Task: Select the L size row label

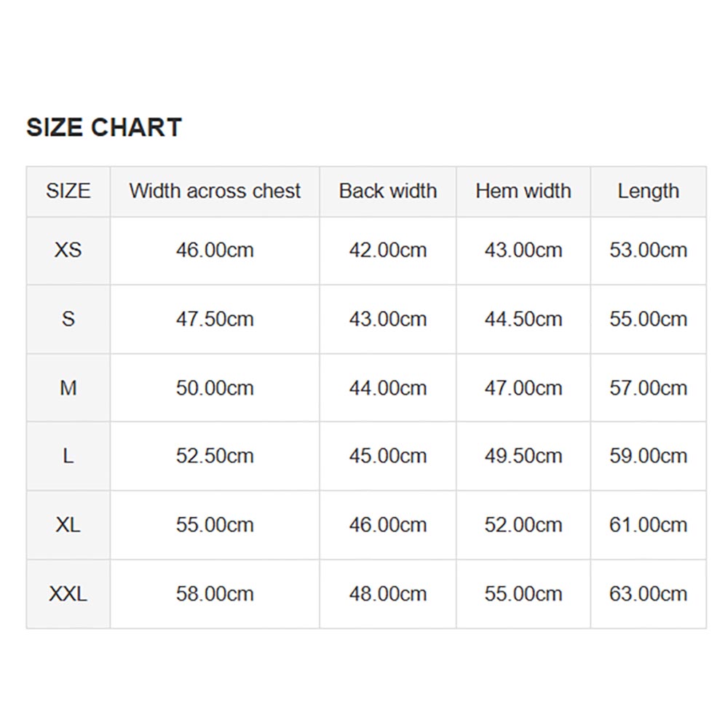Action: tap(68, 456)
